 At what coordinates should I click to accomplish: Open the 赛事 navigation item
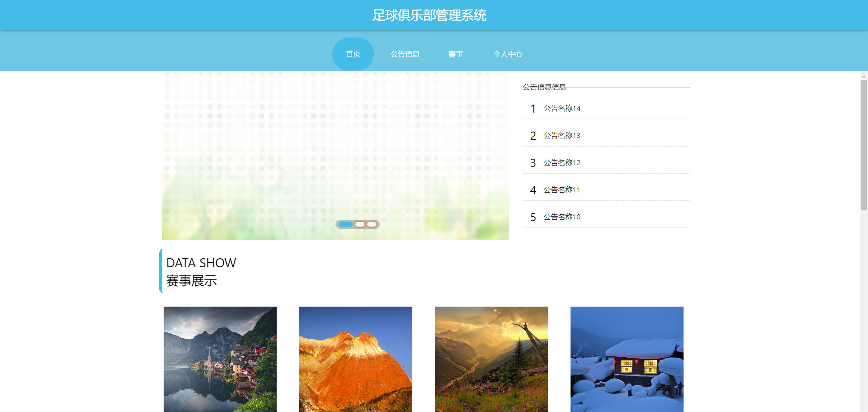[x=456, y=54]
